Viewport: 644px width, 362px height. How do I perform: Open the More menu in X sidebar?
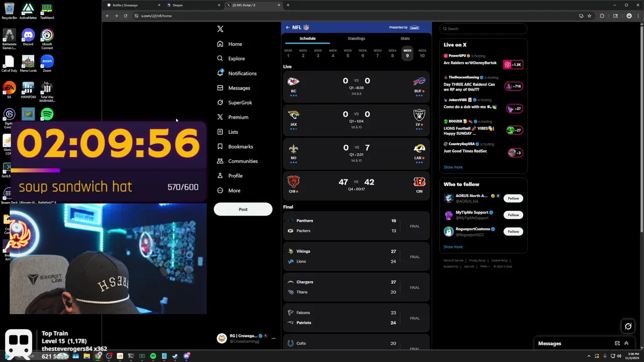pyautogui.click(x=228, y=191)
